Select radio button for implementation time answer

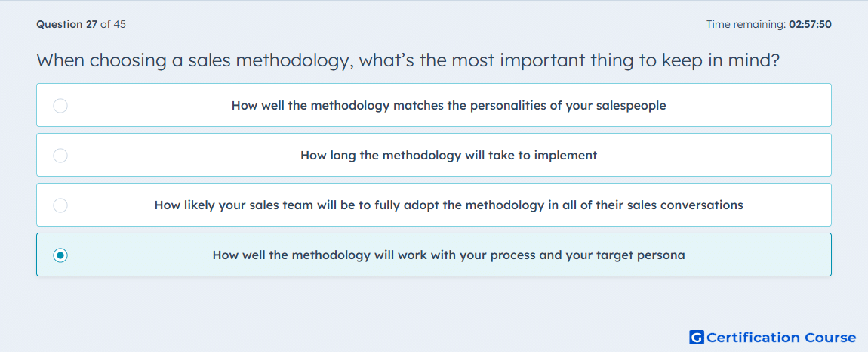tap(60, 155)
